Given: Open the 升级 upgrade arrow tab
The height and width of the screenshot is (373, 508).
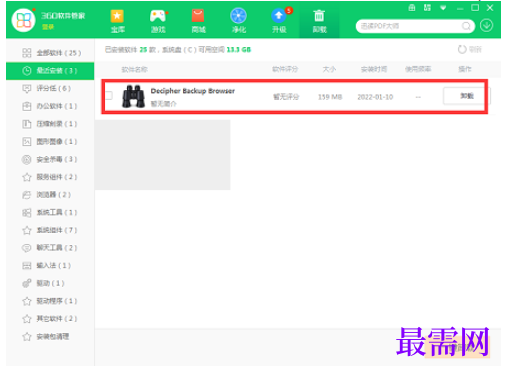Looking at the screenshot, I should pos(279,21).
